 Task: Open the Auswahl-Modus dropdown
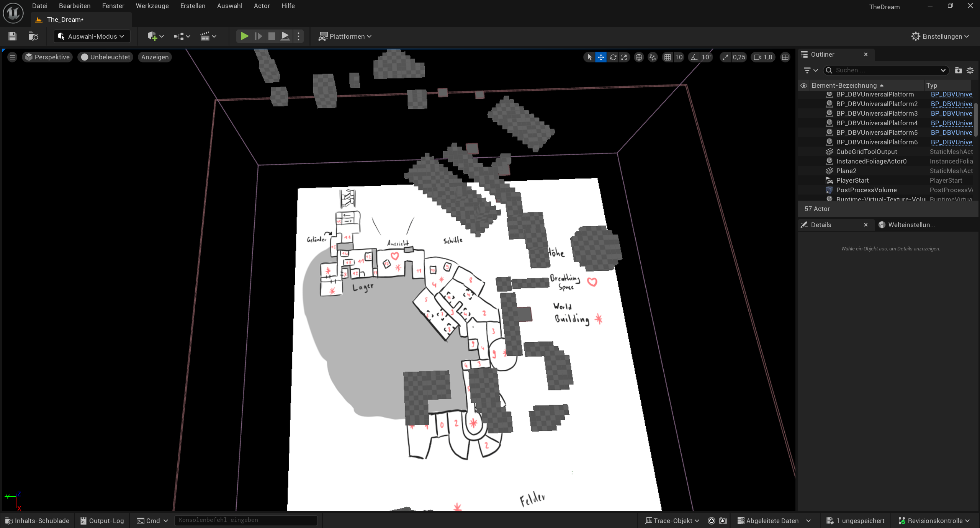point(91,36)
